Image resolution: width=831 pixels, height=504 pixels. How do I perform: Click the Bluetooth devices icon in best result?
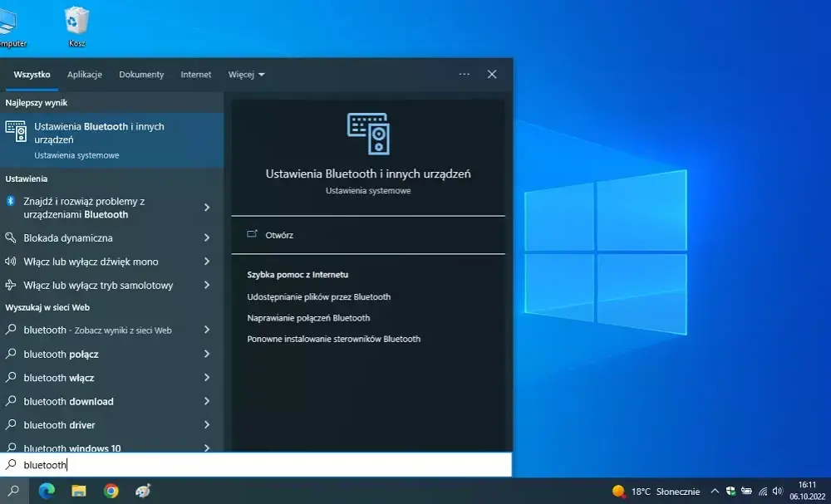click(16, 131)
